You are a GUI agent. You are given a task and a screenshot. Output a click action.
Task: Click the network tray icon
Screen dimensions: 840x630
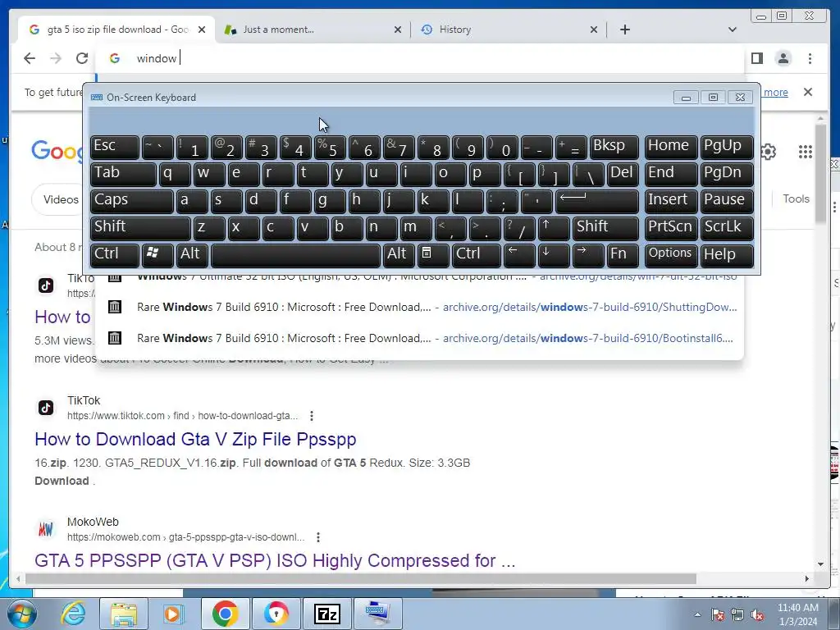pyautogui.click(x=737, y=614)
